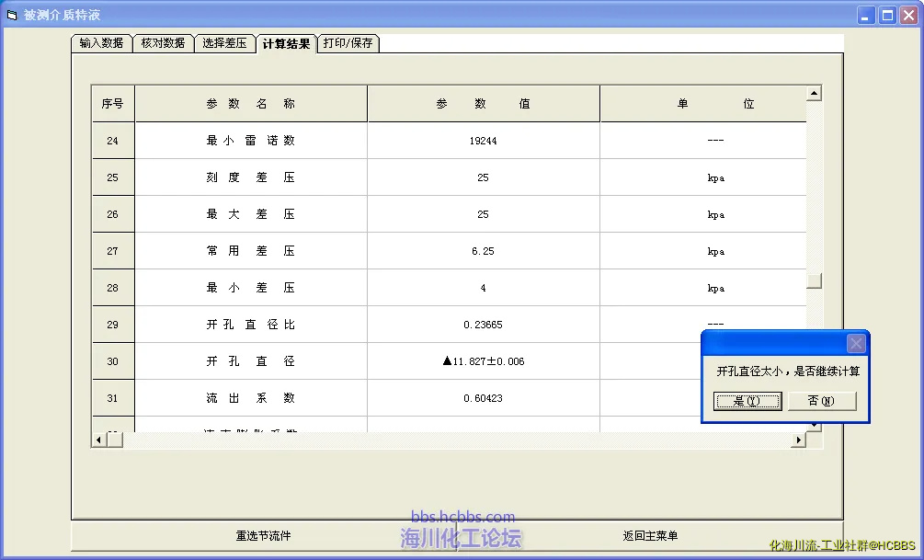Maximize the main application window

pos(887,15)
